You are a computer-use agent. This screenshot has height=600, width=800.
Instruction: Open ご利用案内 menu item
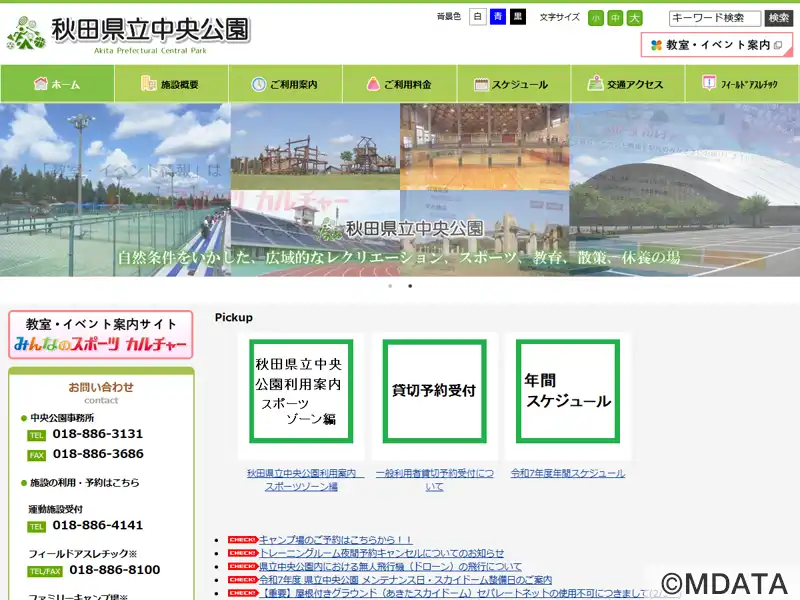coord(286,84)
